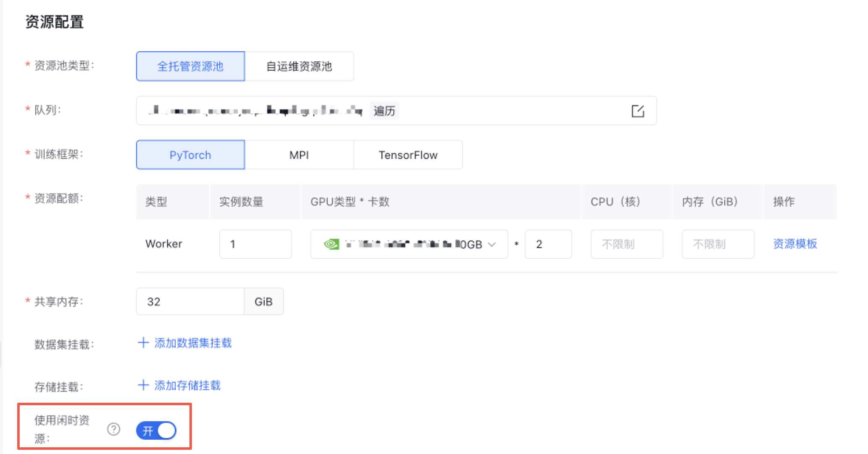Viewport: 868px width, 454px height.
Task: Select 自运维资源池 resource pool type
Action: (299, 66)
